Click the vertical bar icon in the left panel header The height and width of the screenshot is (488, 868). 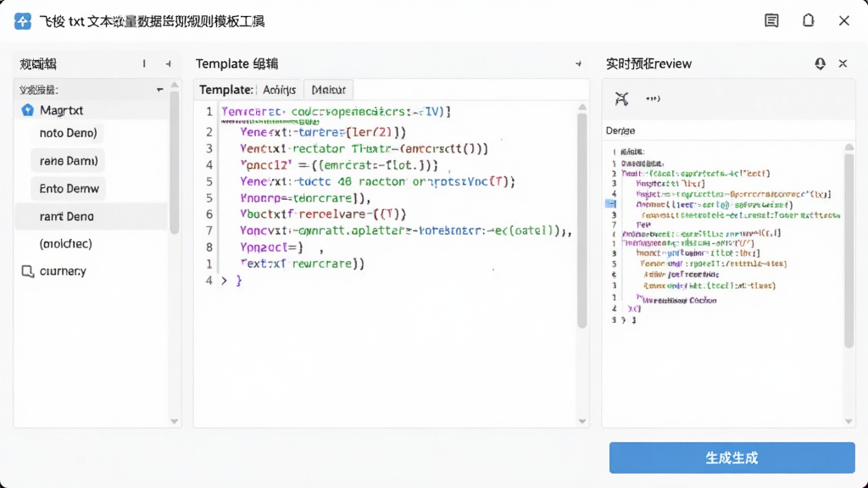(x=144, y=64)
